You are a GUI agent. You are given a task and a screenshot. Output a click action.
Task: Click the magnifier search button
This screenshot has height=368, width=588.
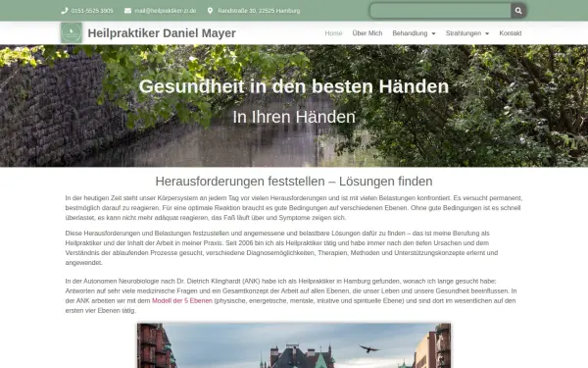[x=518, y=11]
